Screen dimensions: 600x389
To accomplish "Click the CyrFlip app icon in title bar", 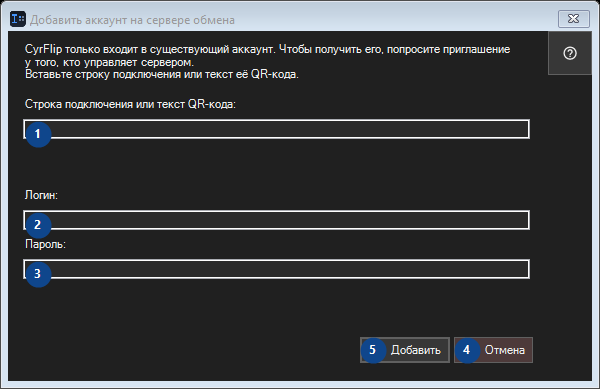I will 18,19.
